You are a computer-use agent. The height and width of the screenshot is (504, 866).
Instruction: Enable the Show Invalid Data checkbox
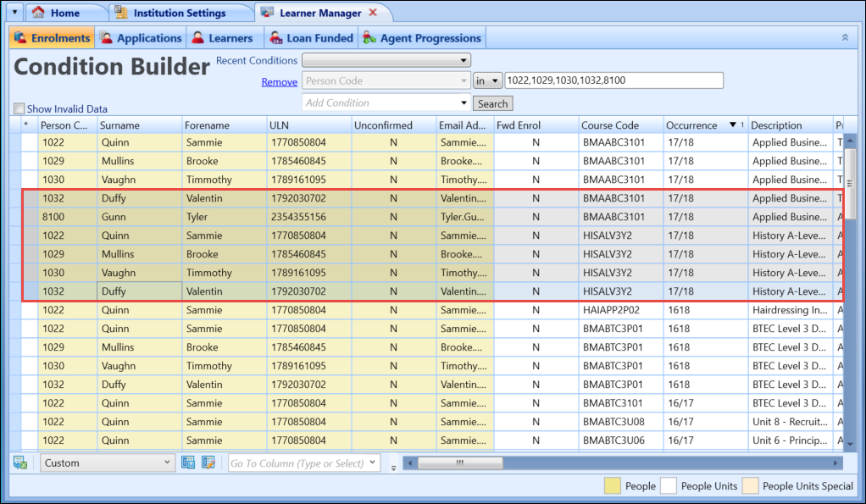click(x=19, y=108)
